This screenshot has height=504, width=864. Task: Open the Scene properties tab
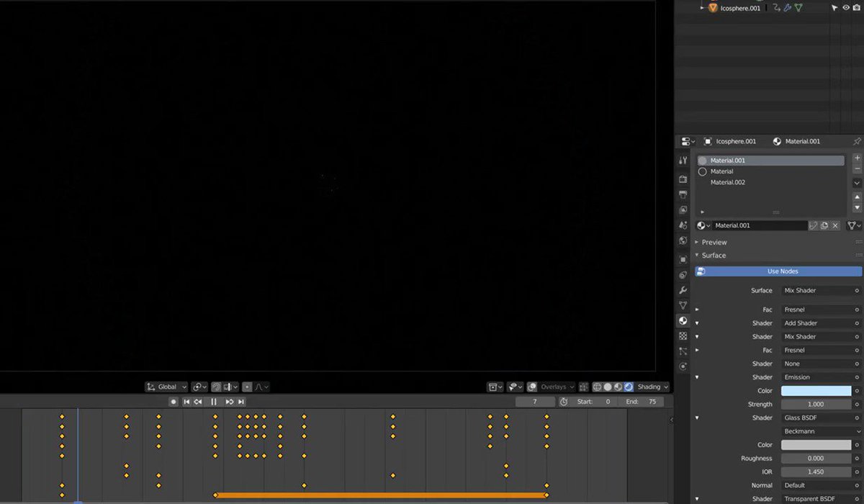click(683, 225)
